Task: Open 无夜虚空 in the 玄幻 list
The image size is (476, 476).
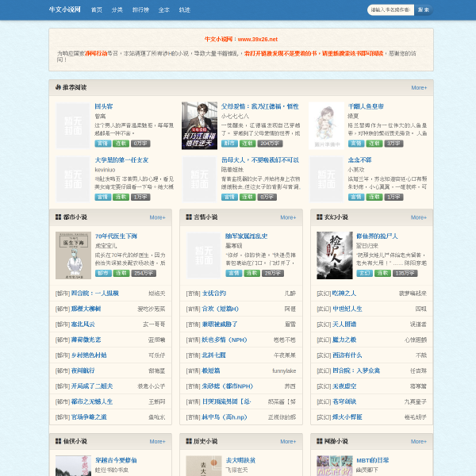Action: (x=344, y=386)
